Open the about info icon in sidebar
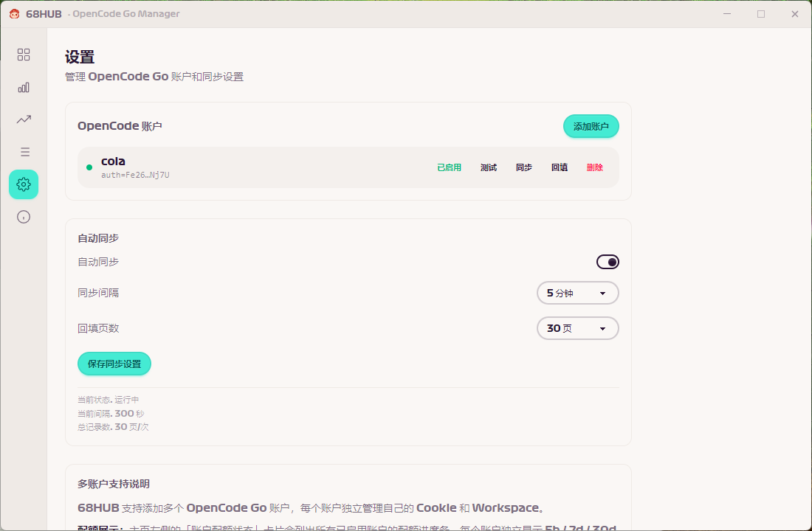The height and width of the screenshot is (531, 812). click(x=24, y=217)
